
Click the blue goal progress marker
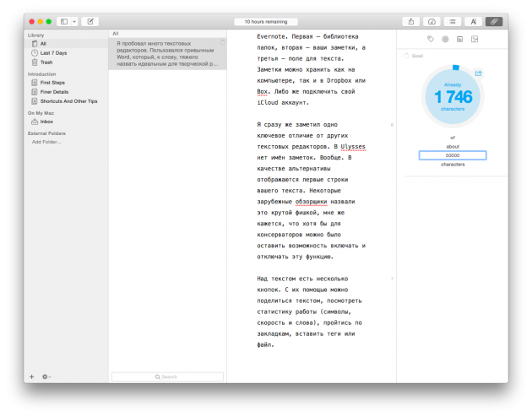456,68
